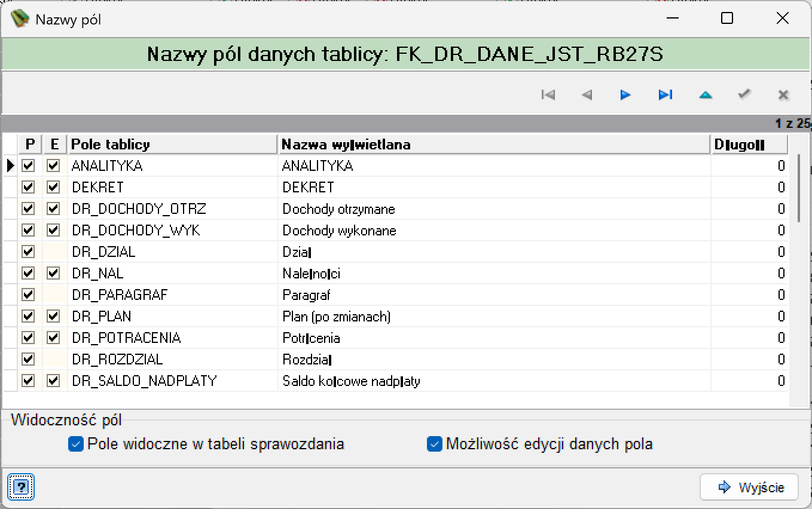
Task: Click the vertical scrollbar of the table
Action: [799, 275]
